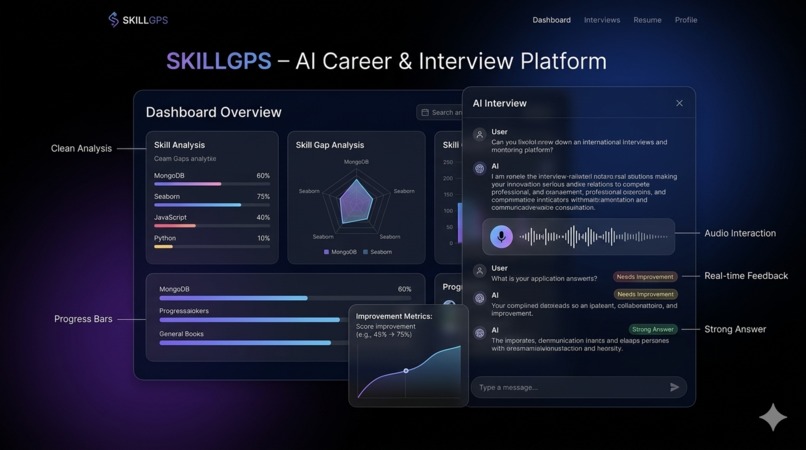Viewport: 806px width, 450px height.
Task: Click the AI Interview panel title
Action: [500, 103]
